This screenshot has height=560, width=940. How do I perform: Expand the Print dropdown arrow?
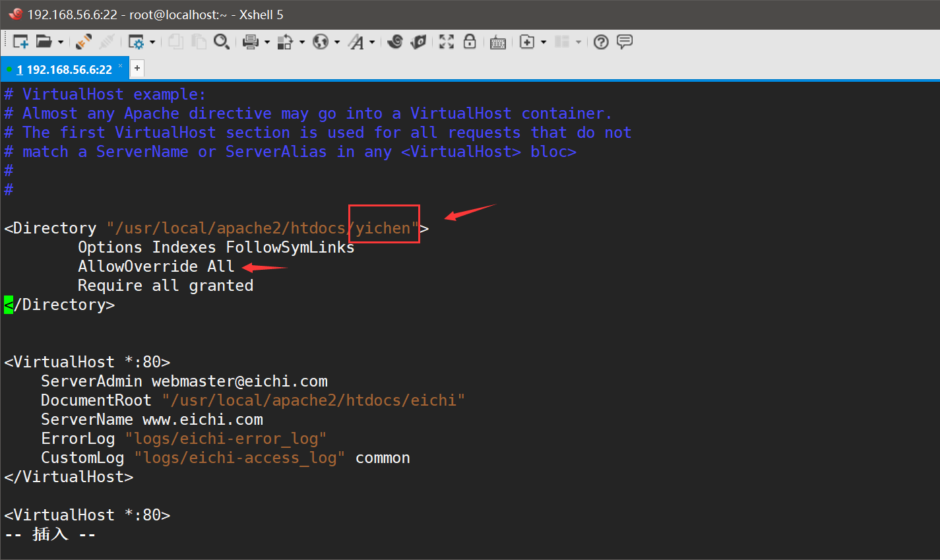coord(267,42)
